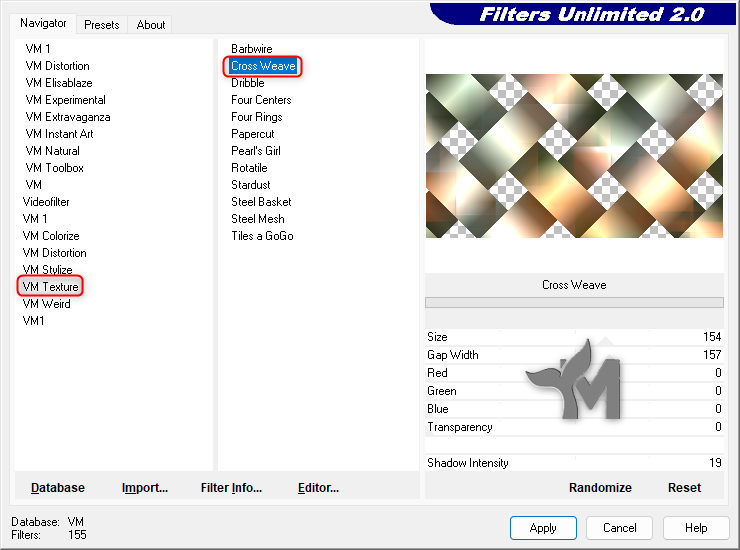Choose the VM Colorize category

coord(51,236)
